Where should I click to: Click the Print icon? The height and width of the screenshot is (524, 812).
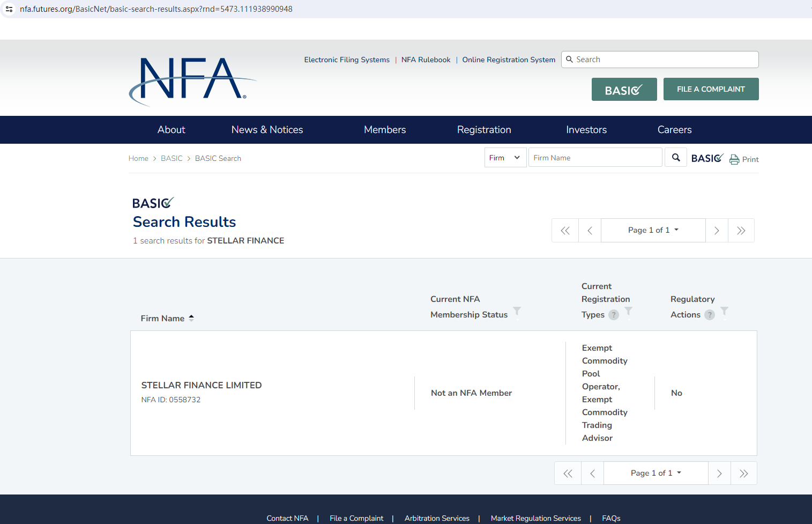pyautogui.click(x=734, y=159)
